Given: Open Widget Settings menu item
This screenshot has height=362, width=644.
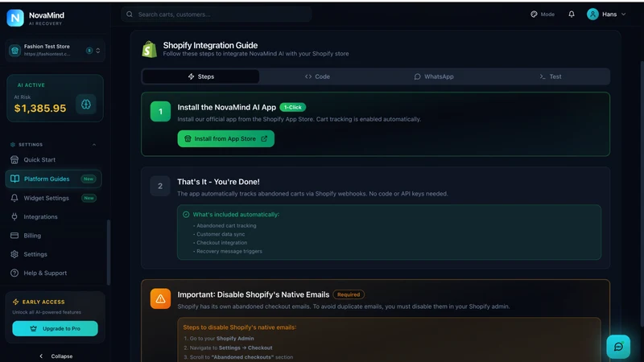Looking at the screenshot, I should [x=53, y=198].
